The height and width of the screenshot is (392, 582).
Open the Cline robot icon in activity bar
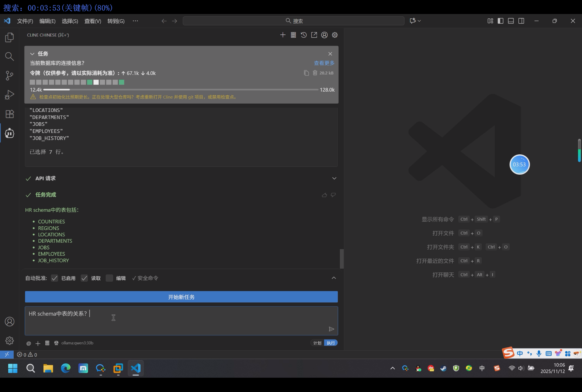pos(9,133)
